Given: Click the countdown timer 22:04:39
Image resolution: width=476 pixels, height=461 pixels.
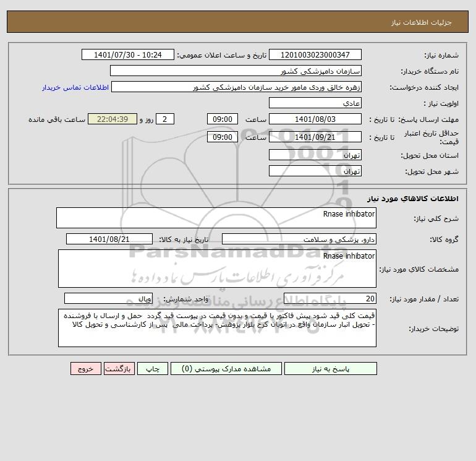Looking at the screenshot, I should tap(113, 119).
